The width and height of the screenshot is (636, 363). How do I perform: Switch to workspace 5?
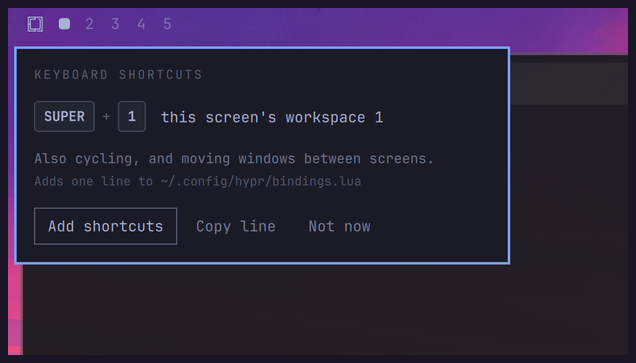[167, 24]
